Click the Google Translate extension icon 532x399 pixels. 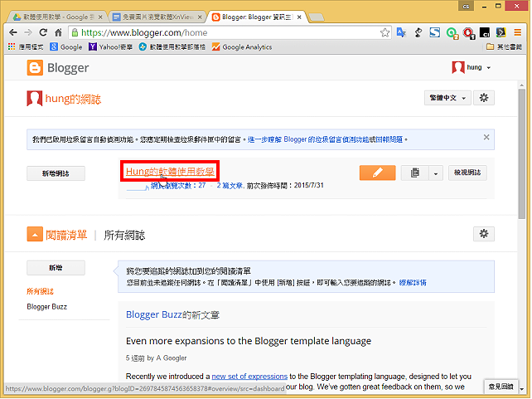401,32
